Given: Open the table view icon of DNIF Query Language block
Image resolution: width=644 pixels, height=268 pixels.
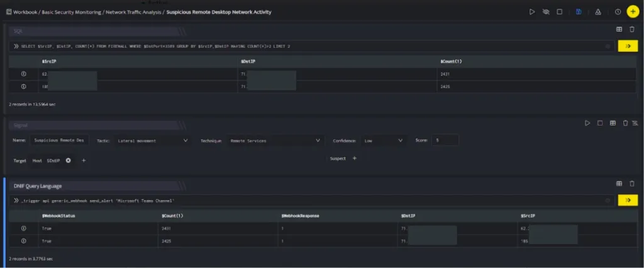Looking at the screenshot, I should [x=619, y=184].
